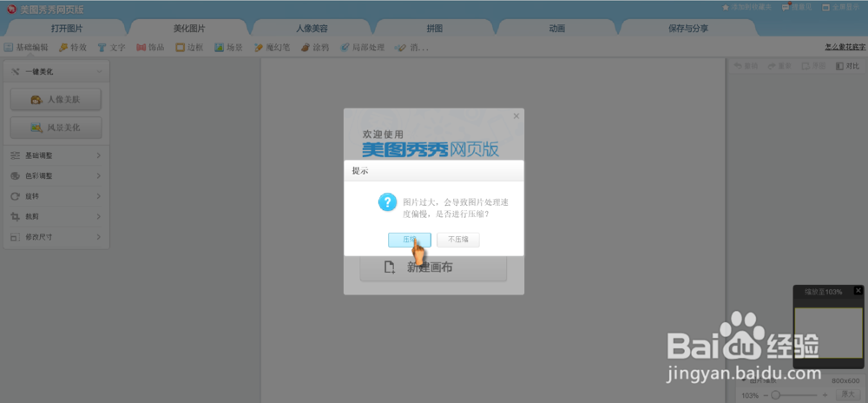The width and height of the screenshot is (868, 403).
Task: Expand the 色彩调整 section
Action: [x=56, y=176]
